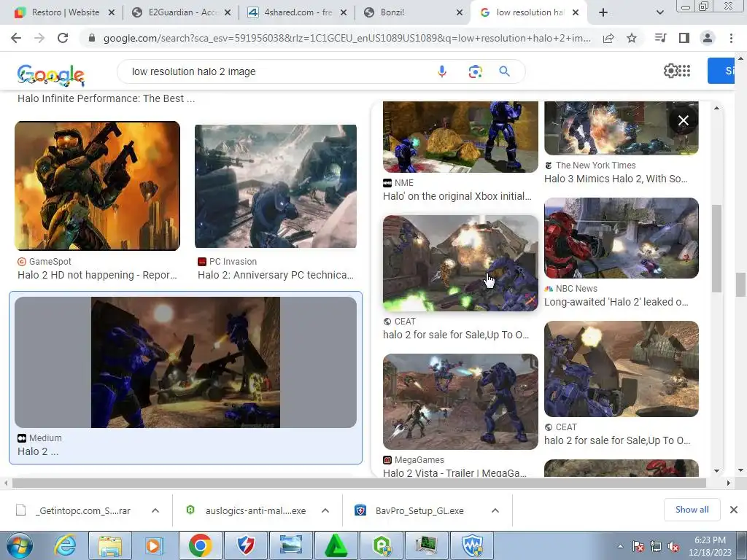Click the horizontal page scrollbar
Viewport: 747px width, 560px height.
click(359, 483)
